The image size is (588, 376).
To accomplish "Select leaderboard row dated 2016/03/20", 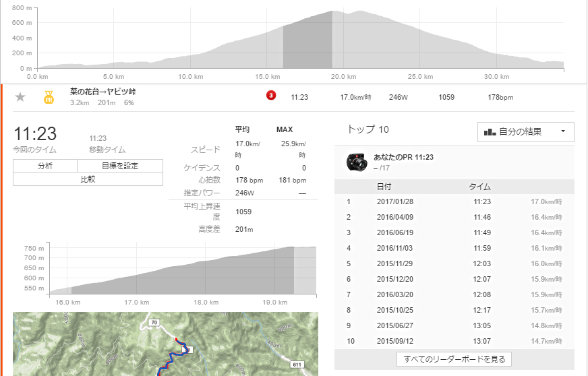I will coord(454,294).
